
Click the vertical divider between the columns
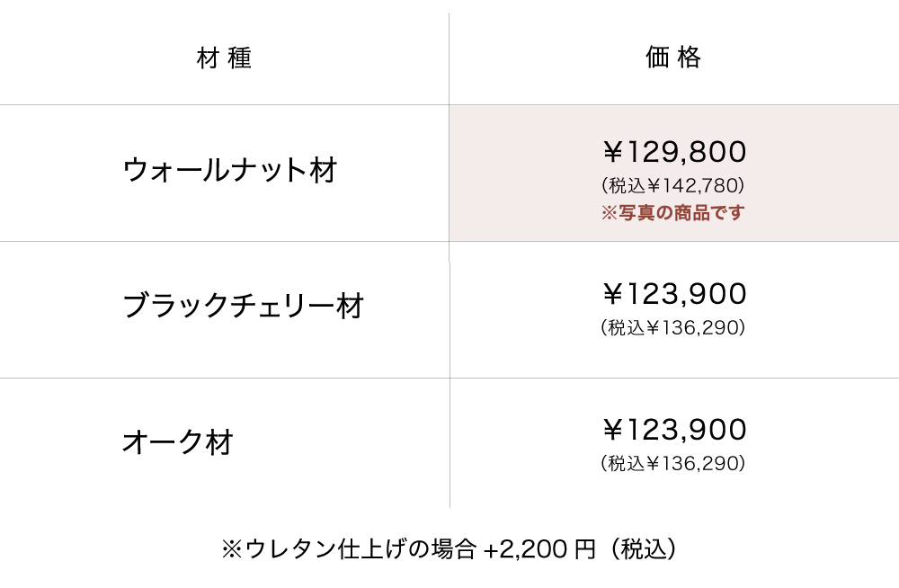tap(449, 307)
